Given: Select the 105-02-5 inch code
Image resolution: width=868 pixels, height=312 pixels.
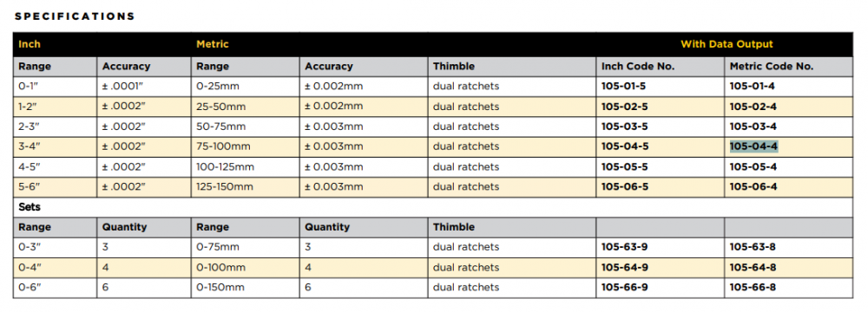Looking at the screenshot, I should tap(624, 107).
